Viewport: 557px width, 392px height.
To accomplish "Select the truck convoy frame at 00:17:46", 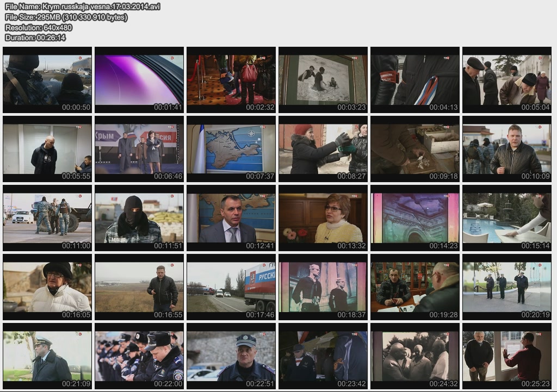I will [231, 287].
